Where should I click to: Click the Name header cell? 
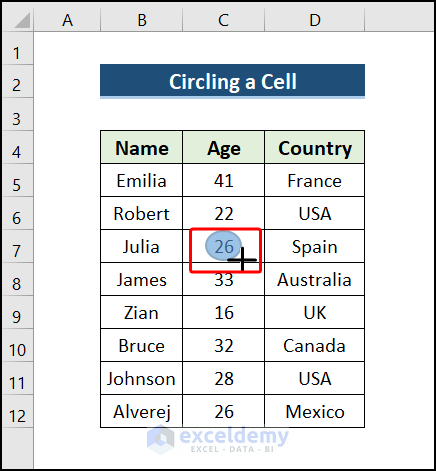(142, 147)
